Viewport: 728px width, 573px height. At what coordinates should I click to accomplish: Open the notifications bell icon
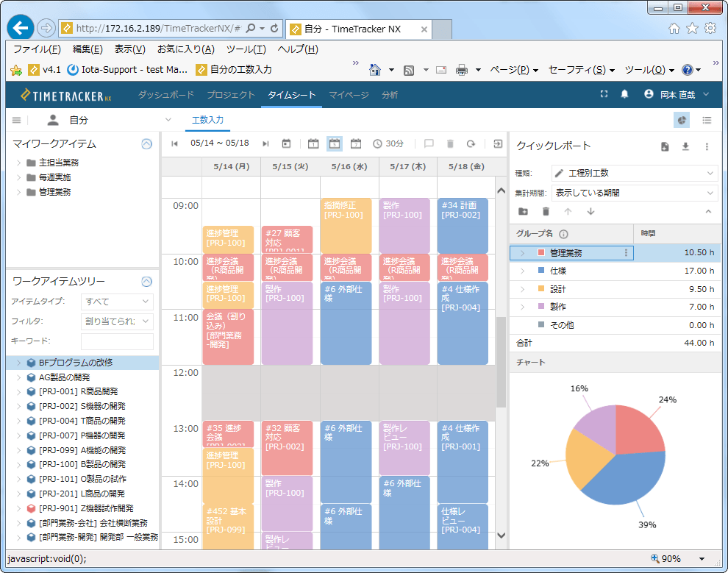(624, 94)
